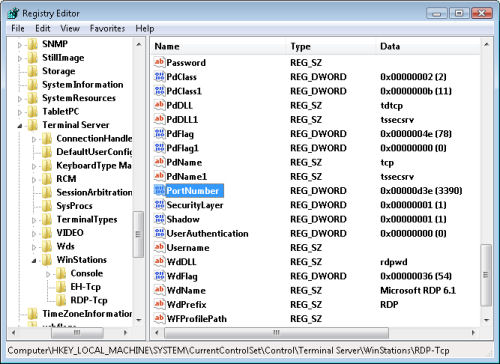
Task: Expand the KeyboardType Mapping tree node
Action: click(x=34, y=166)
